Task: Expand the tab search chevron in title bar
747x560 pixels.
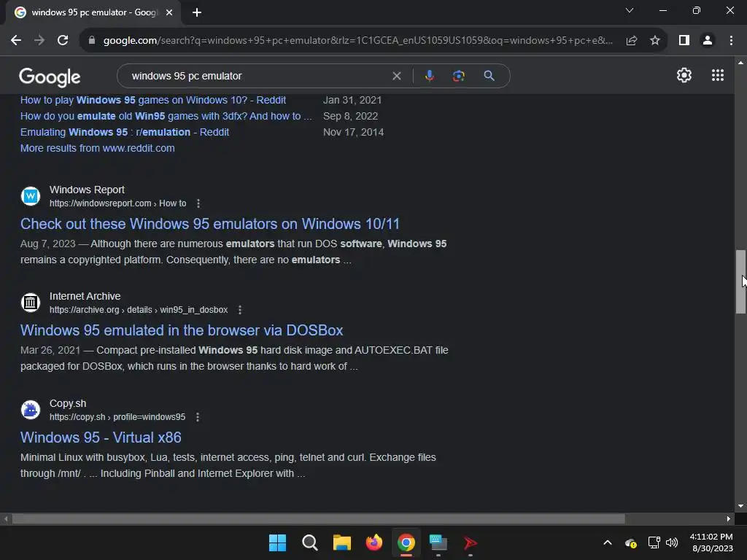Action: coord(630,10)
